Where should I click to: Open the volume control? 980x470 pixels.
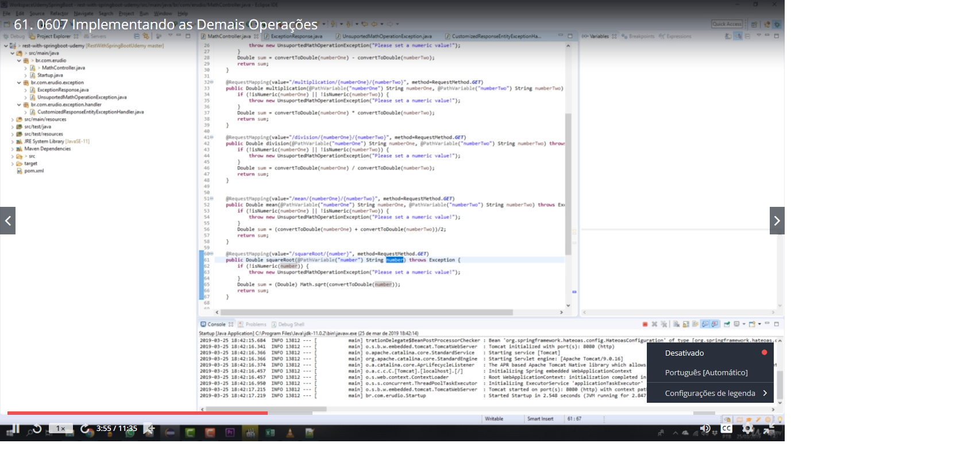click(705, 429)
